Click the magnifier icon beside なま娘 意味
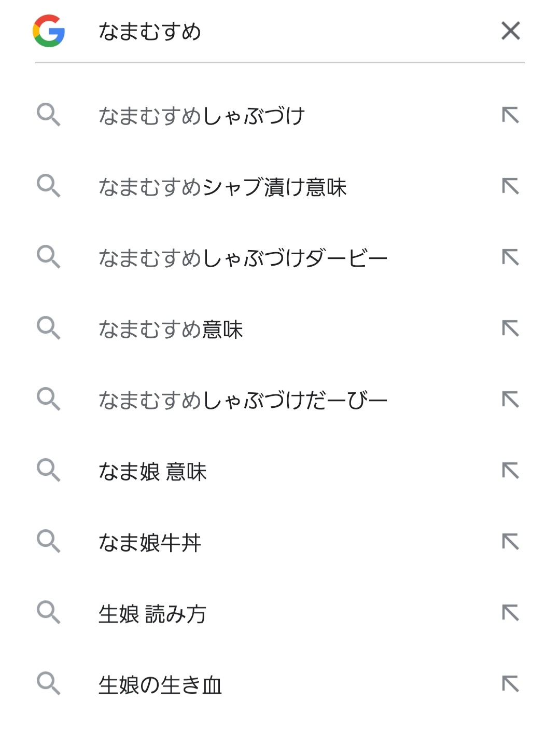The image size is (560, 729). 49,470
